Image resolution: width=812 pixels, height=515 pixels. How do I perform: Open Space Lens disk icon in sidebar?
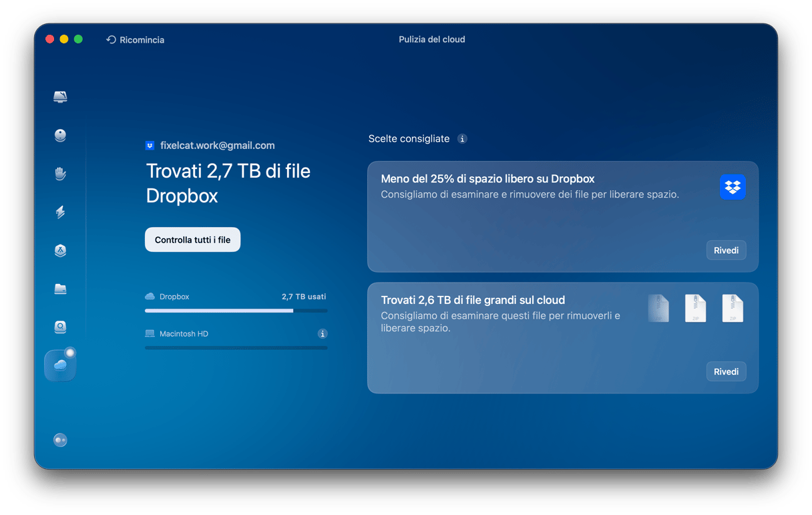pos(60,327)
